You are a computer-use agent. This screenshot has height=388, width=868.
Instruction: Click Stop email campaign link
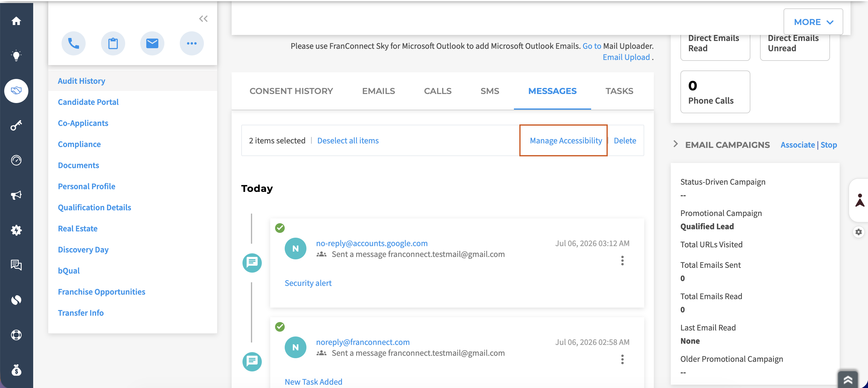click(x=828, y=145)
